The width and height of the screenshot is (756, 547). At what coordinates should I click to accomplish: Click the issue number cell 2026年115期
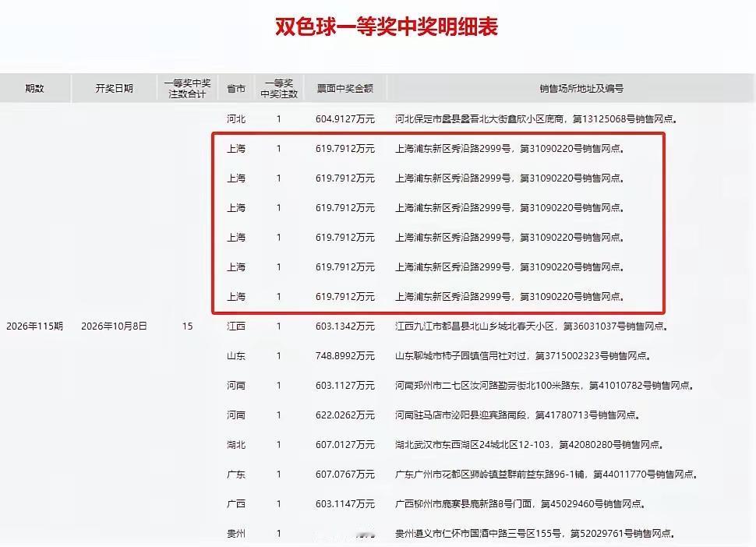tap(35, 326)
